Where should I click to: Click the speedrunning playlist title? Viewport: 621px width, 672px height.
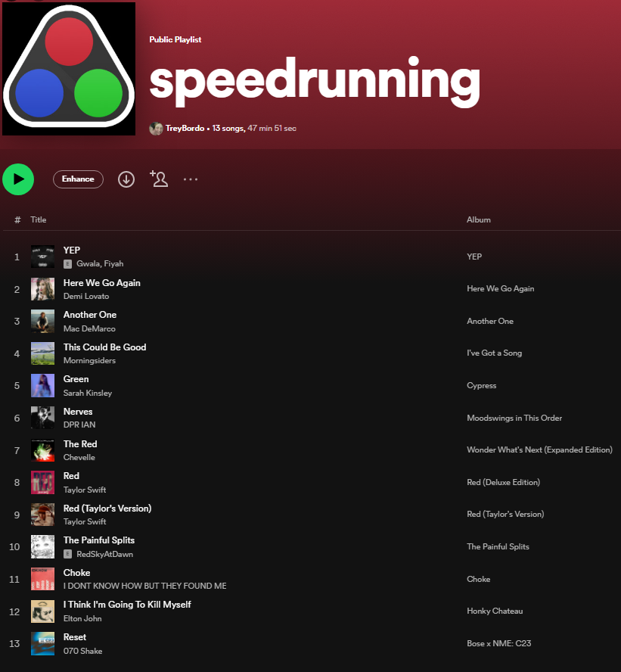(x=315, y=82)
